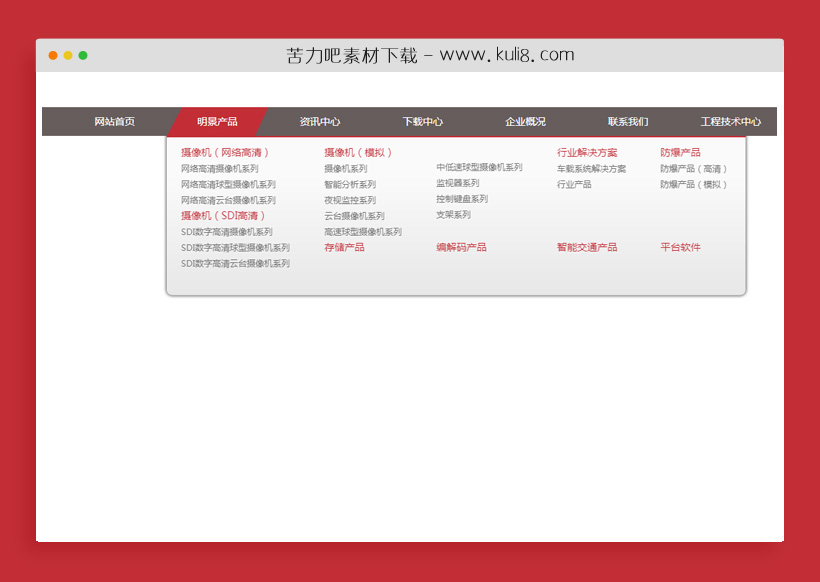Click the green traffic light icon
Screen dimensions: 820x582
tap(85, 56)
